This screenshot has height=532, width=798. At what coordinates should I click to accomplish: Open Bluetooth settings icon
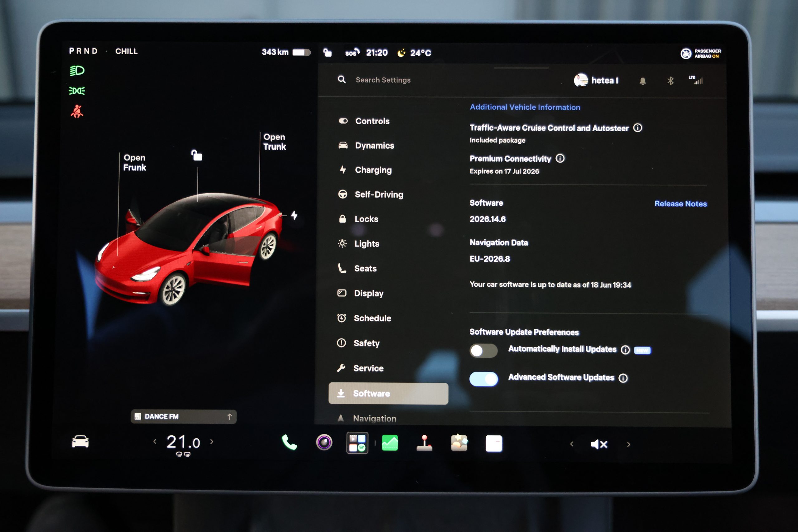pyautogui.click(x=671, y=81)
